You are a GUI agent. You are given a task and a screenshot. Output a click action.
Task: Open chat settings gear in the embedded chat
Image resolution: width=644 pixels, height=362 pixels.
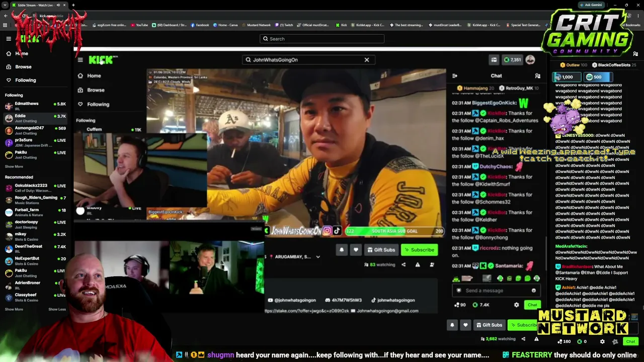(516, 305)
